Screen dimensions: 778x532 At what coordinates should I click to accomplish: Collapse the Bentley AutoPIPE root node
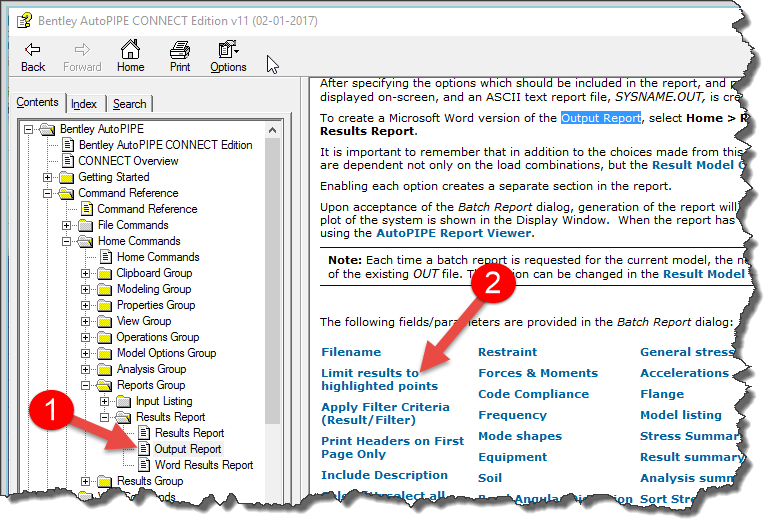click(x=29, y=130)
